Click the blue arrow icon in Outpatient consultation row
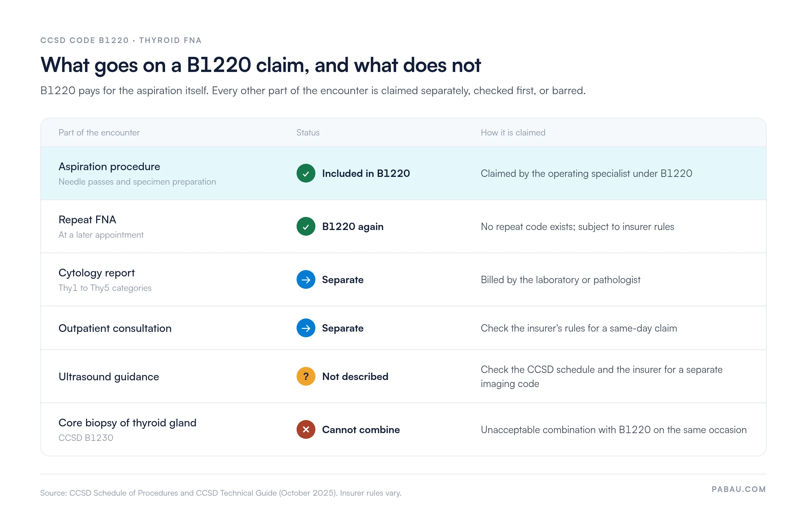The width and height of the screenshot is (807, 532). point(306,328)
